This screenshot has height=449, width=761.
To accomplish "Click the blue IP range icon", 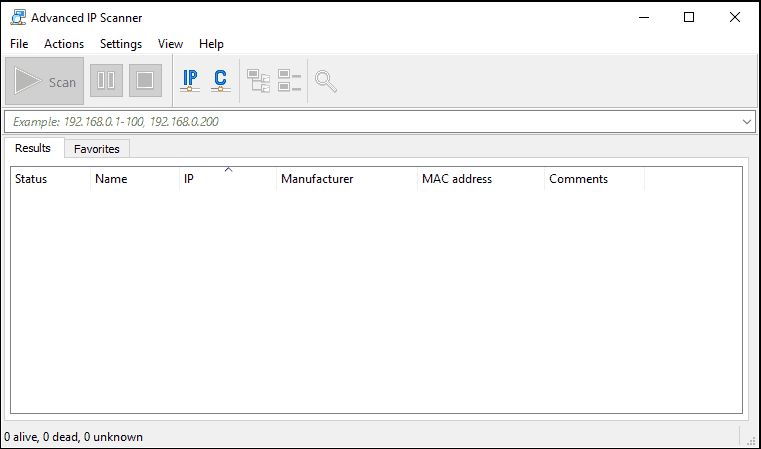I will (190, 81).
